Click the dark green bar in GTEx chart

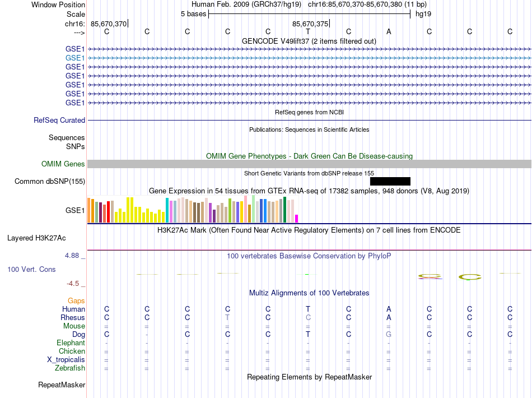(285, 210)
